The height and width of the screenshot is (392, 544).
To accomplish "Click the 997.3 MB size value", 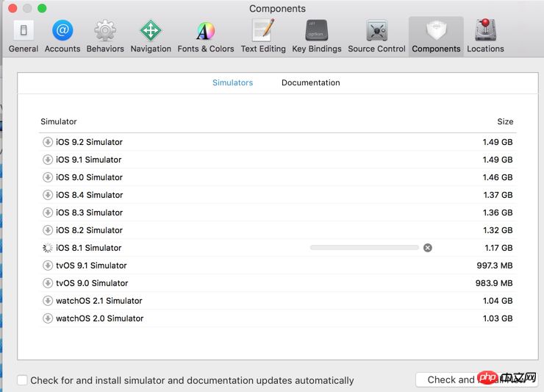I will (495, 266).
